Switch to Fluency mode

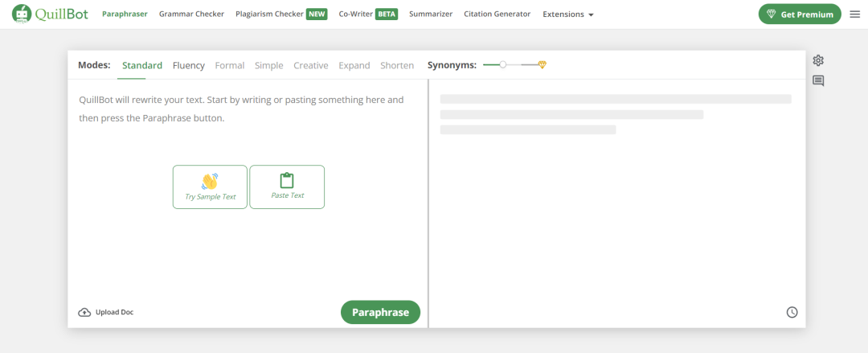coord(189,65)
